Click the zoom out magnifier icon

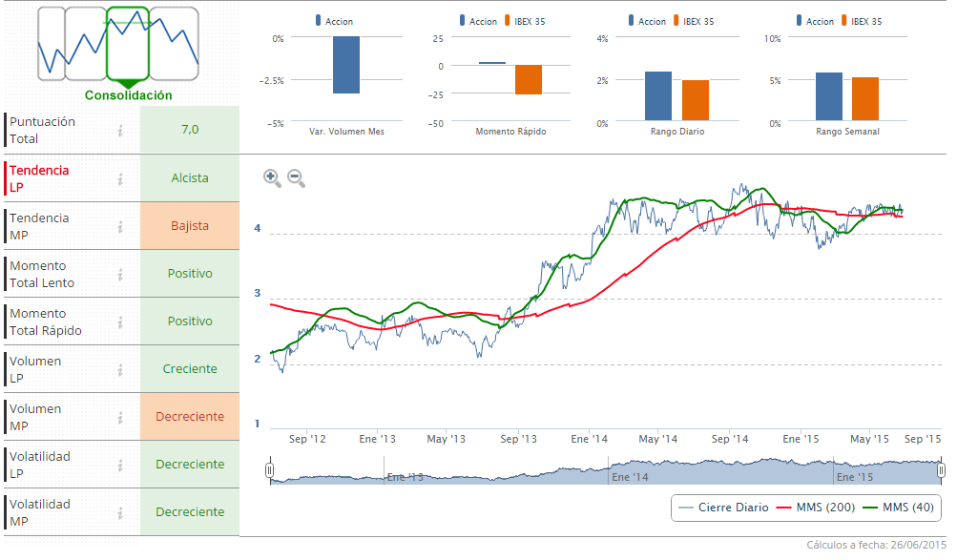pyautogui.click(x=296, y=176)
